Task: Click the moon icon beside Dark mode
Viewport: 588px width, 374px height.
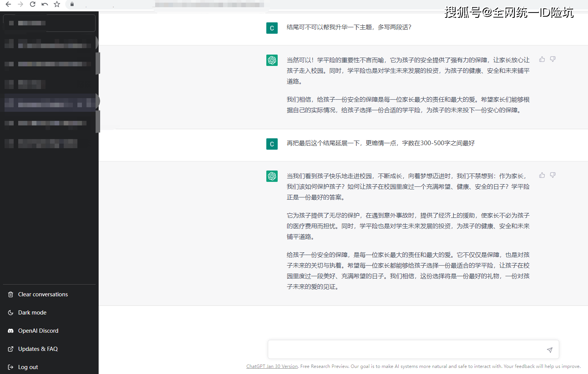Action: pos(10,312)
